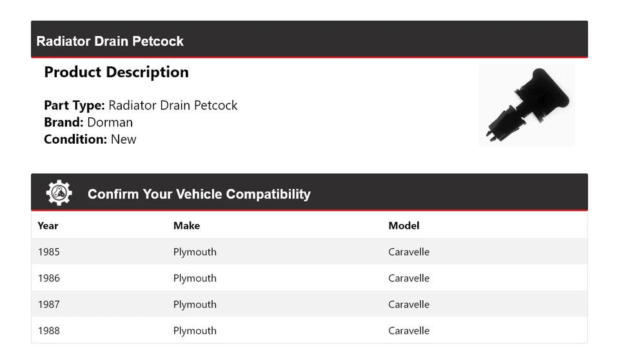Click the Radiator Drain Petcock title bar
619x364 pixels.
pos(110,41)
